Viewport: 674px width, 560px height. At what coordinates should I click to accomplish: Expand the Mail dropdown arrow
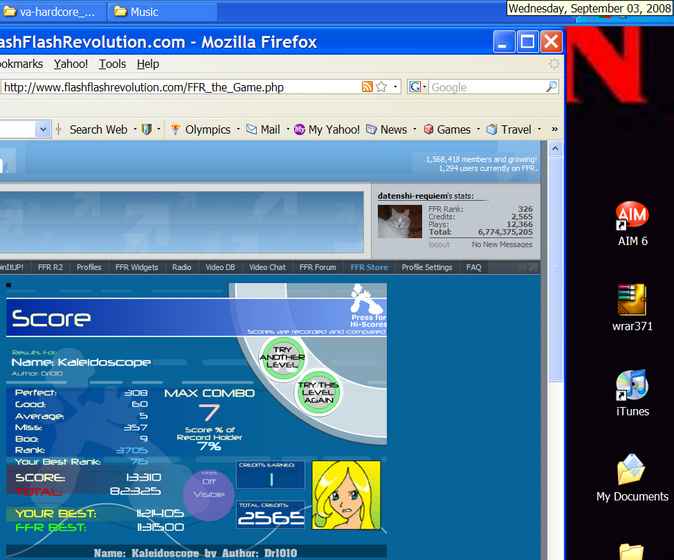(x=288, y=129)
